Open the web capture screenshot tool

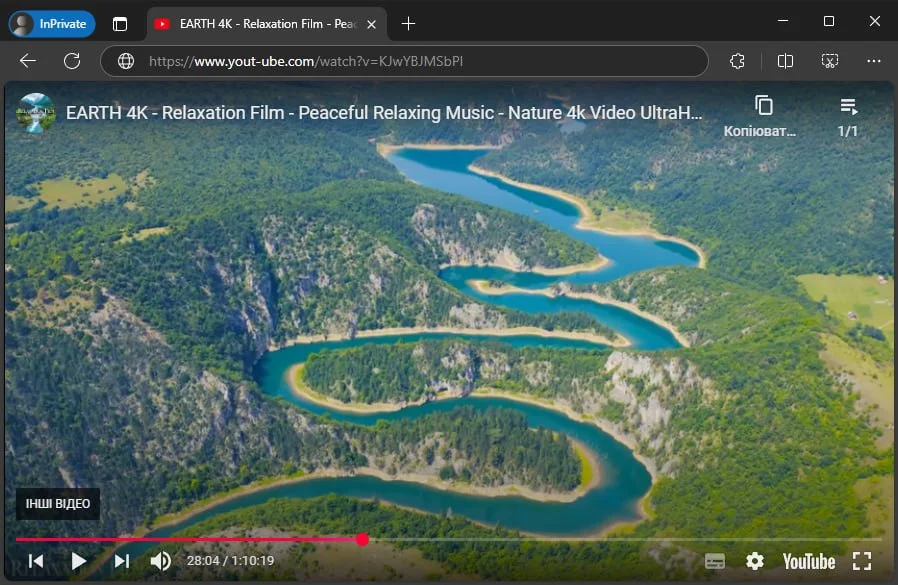point(830,61)
